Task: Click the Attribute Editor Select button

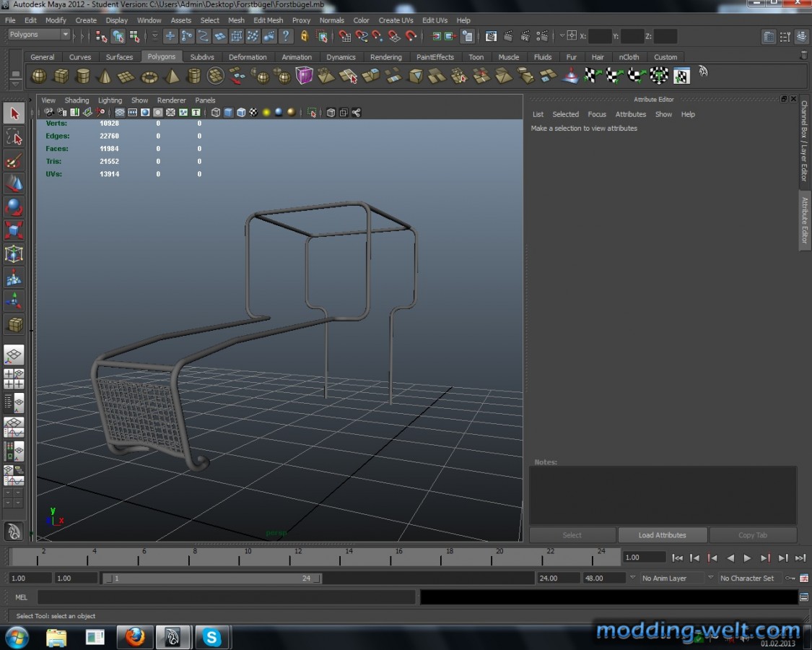Action: click(572, 535)
